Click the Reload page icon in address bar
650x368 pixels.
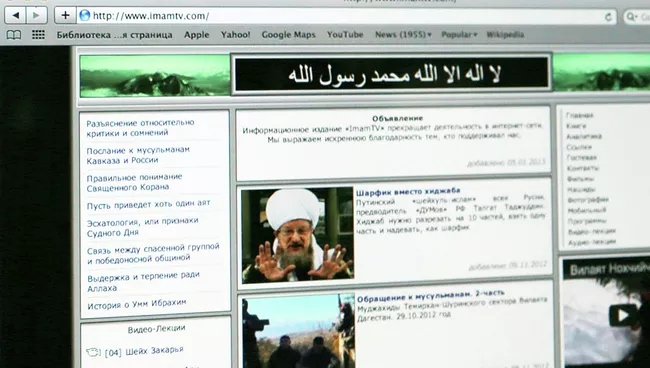(x=608, y=17)
